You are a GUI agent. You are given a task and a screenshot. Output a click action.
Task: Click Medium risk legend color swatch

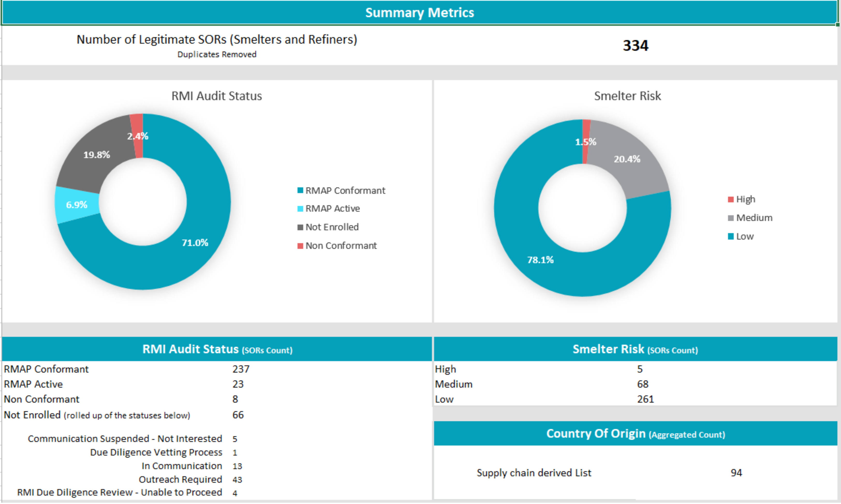coord(731,218)
